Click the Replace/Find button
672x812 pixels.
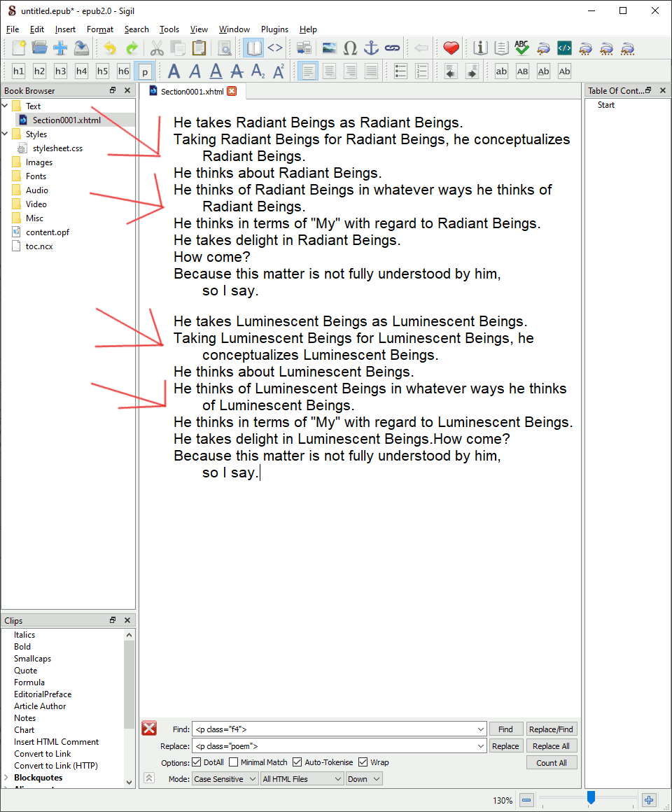pos(551,729)
